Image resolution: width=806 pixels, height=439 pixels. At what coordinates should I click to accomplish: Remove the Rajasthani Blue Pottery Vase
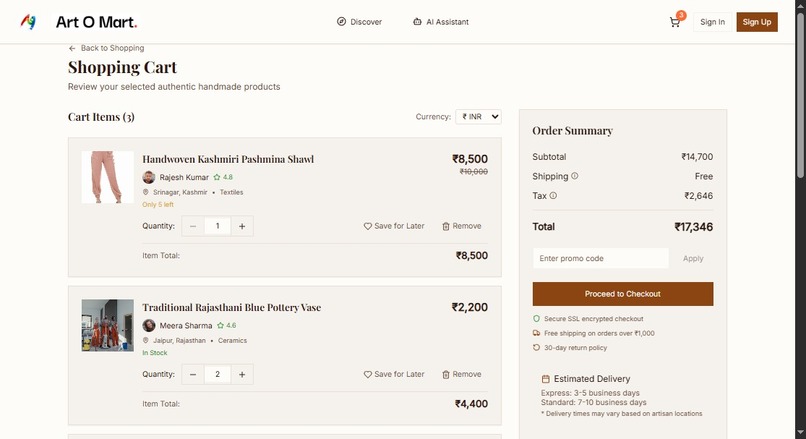(461, 374)
